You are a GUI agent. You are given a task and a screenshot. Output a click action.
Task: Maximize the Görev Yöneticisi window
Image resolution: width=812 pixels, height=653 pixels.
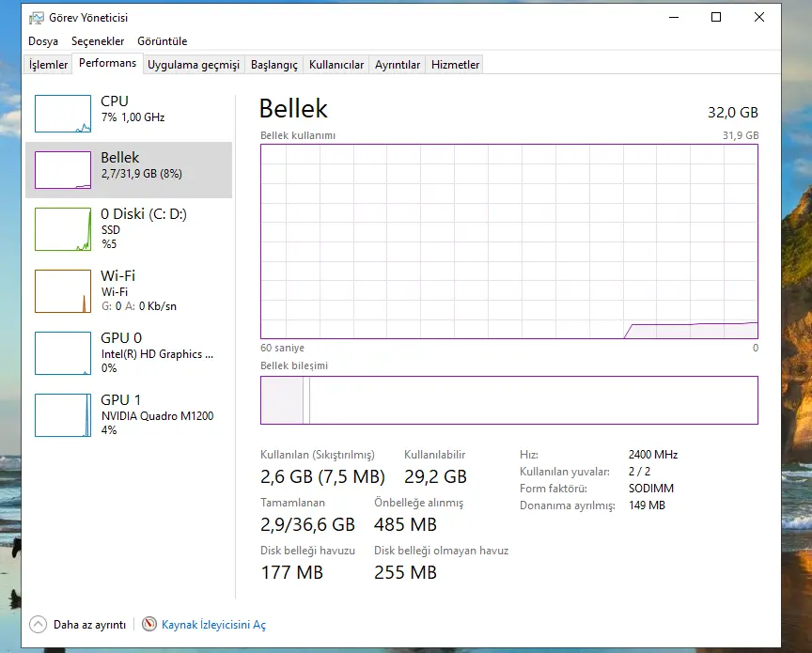tap(716, 17)
